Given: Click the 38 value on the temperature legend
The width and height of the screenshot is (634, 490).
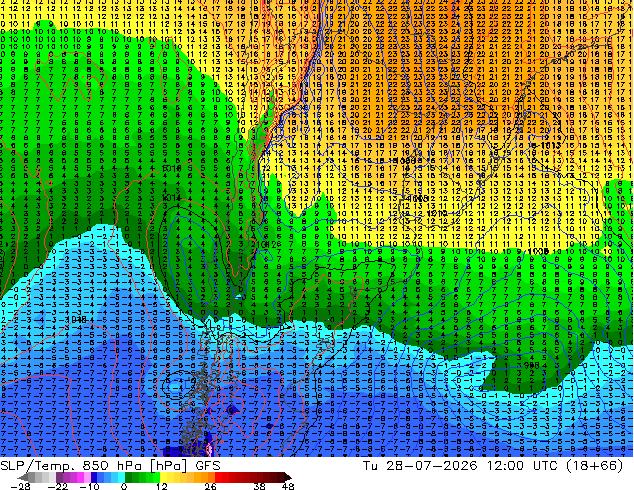Looking at the screenshot, I should click(x=260, y=486).
